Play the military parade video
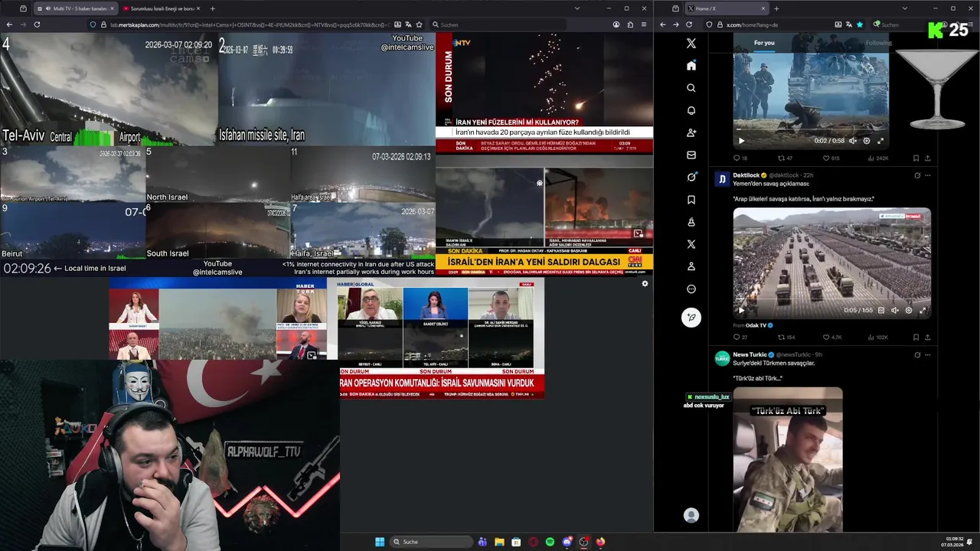The image size is (980, 551). [741, 311]
